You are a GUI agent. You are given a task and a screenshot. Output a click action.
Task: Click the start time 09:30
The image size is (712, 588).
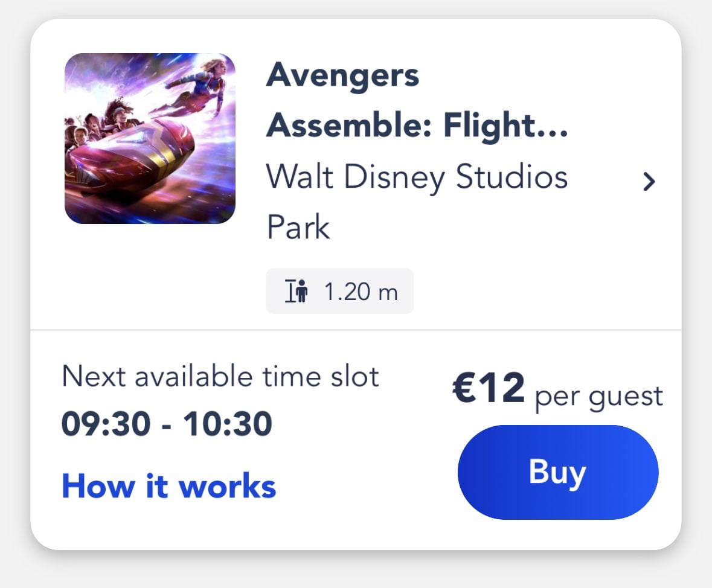(x=106, y=424)
